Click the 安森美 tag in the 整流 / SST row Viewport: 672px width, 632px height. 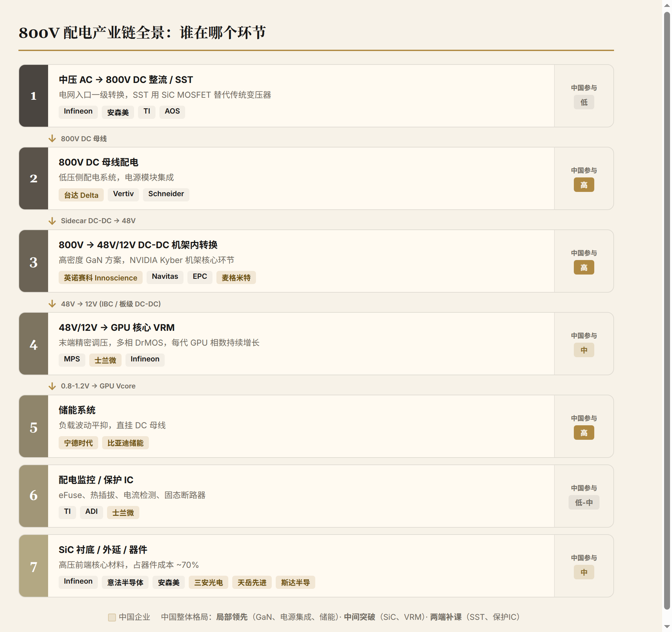coord(118,112)
